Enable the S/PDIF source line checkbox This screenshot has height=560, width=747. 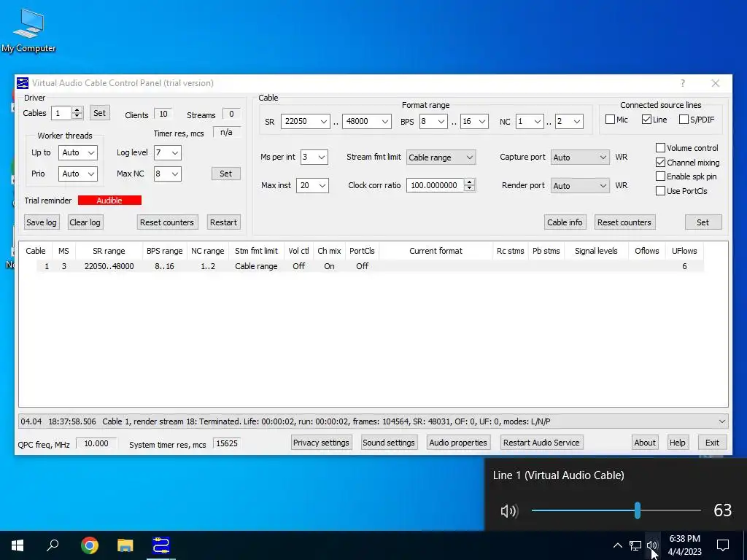[684, 120]
